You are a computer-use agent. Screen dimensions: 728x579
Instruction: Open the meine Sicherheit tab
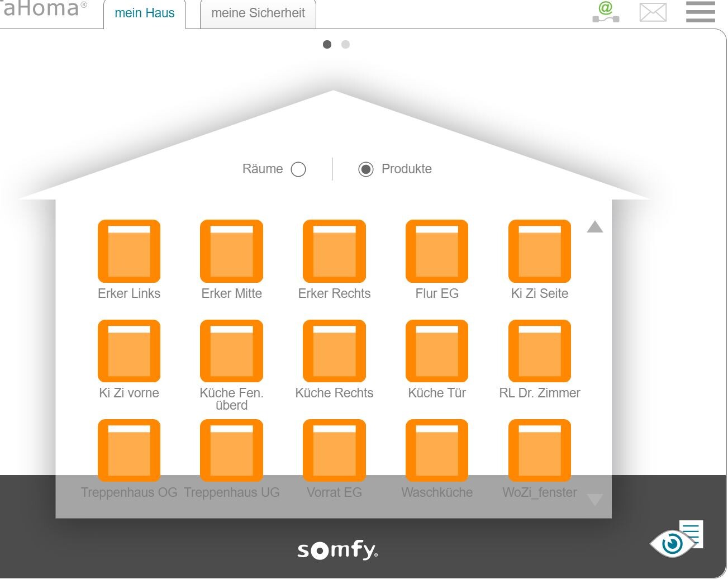click(258, 13)
